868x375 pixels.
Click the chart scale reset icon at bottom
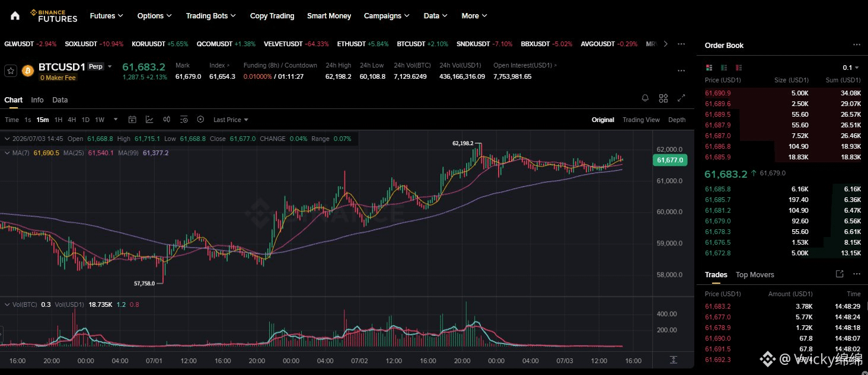coord(674,360)
